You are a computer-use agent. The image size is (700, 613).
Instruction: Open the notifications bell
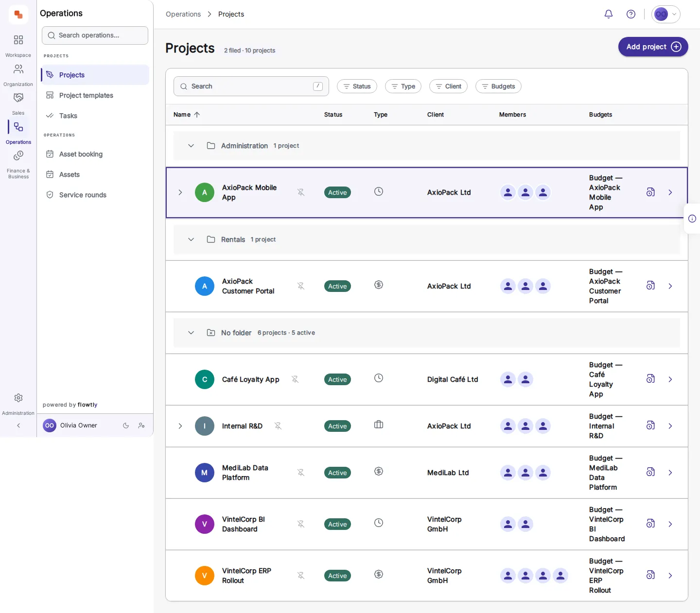click(x=608, y=14)
